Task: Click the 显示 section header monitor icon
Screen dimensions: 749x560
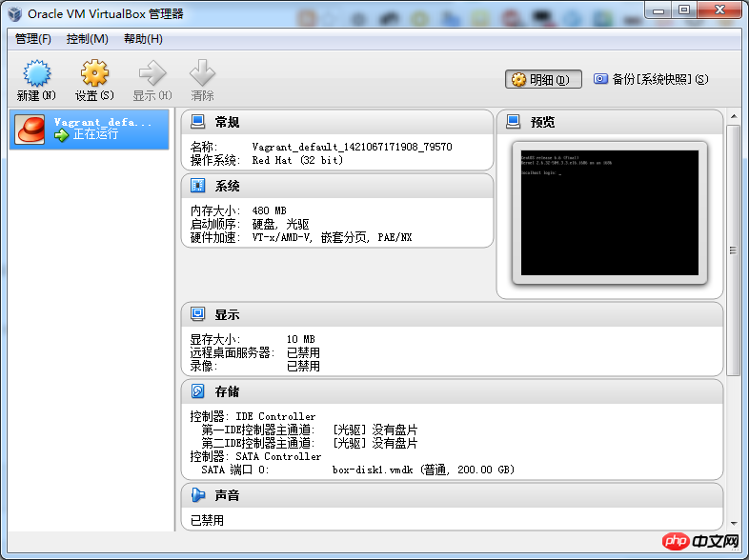Action: (x=198, y=314)
